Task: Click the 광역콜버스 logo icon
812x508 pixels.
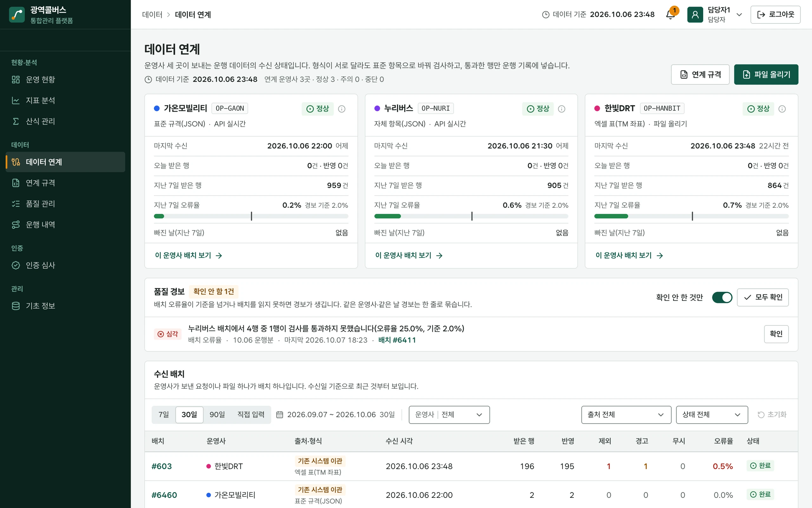Action: point(17,15)
